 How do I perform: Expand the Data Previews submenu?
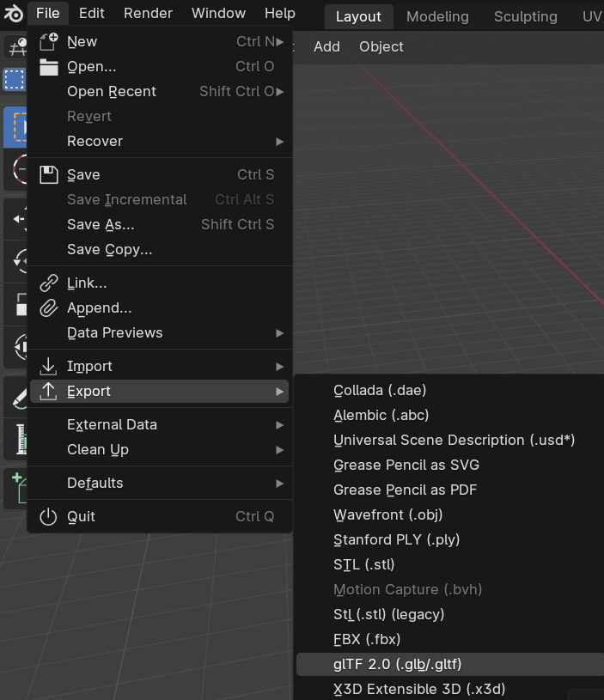click(x=159, y=333)
